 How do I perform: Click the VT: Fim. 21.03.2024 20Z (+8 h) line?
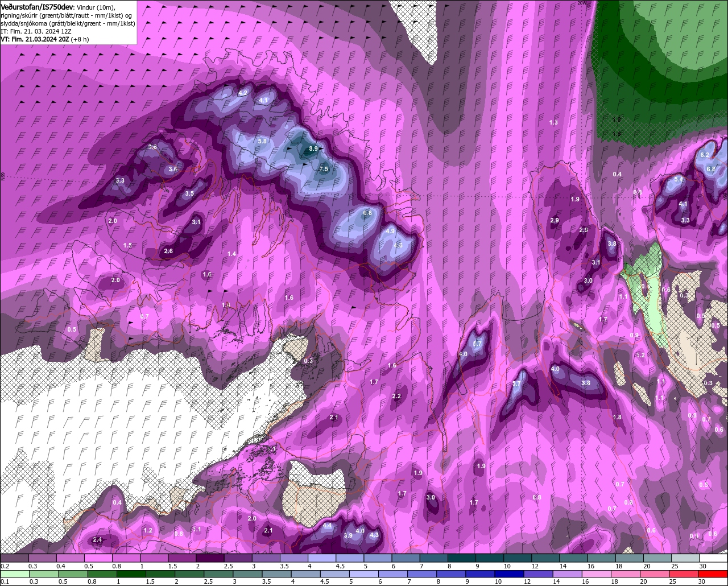[x=44, y=39]
